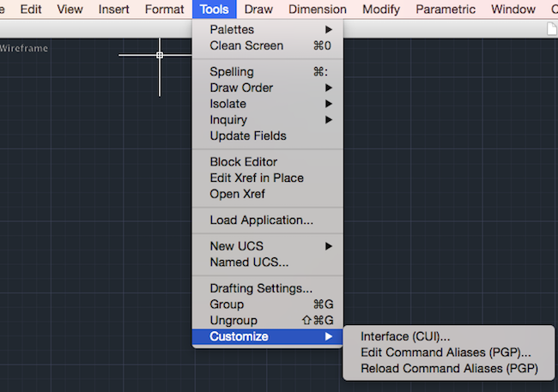
Task: Select Open Xref
Action: (268, 194)
